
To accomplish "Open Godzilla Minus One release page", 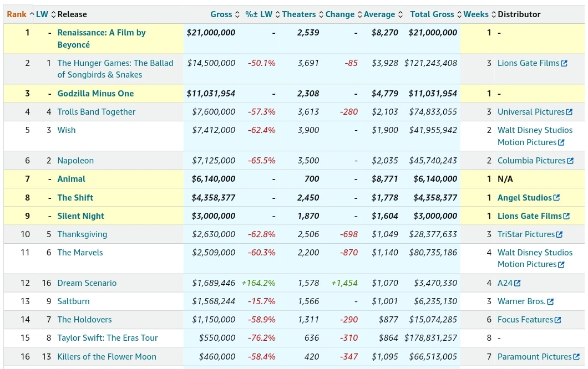I will tap(95, 94).
